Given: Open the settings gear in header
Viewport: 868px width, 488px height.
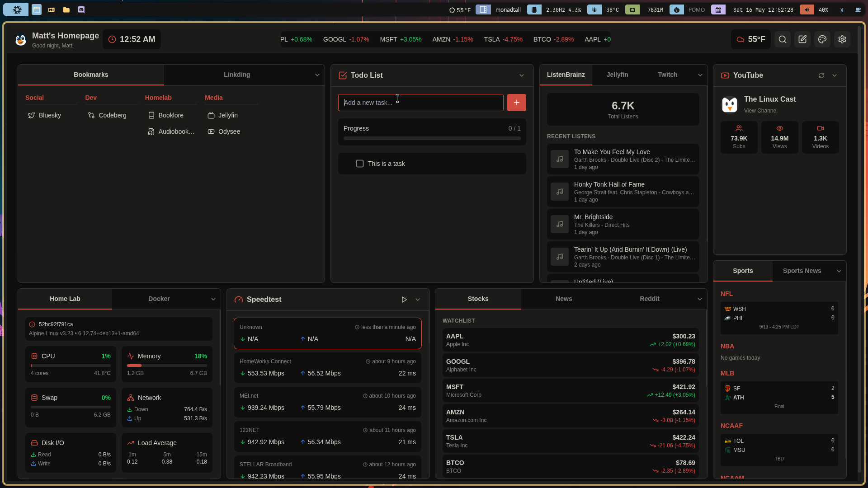Looking at the screenshot, I should pos(842,40).
